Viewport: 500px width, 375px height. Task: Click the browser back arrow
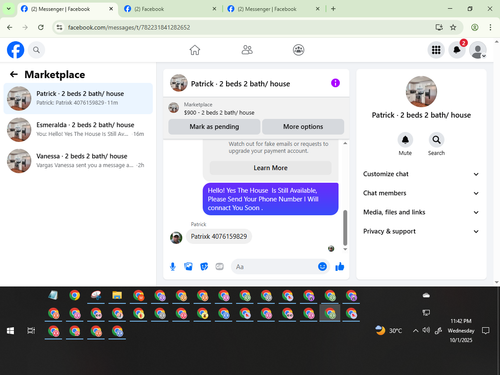click(x=10, y=27)
